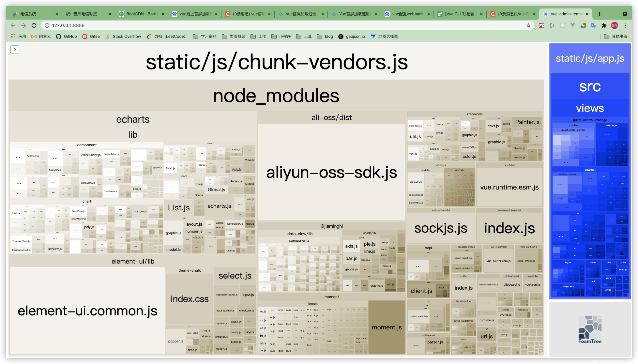Open the 工作 bookmark folder

[258, 37]
